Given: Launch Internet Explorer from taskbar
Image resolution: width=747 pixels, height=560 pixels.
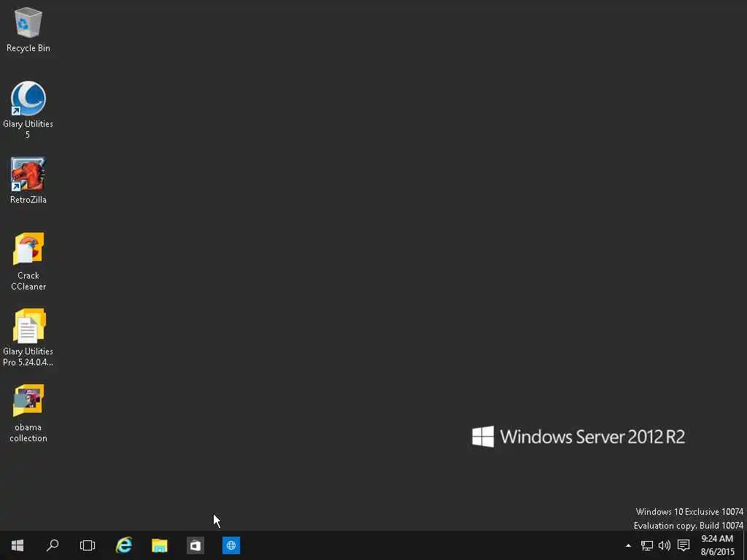Looking at the screenshot, I should coord(124,545).
